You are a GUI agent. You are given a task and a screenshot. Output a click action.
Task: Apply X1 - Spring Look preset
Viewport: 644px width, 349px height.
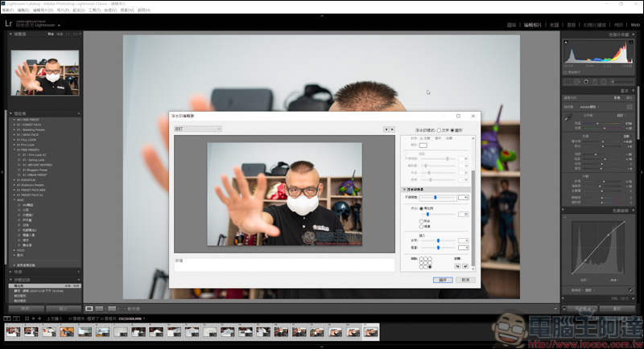pos(34,160)
